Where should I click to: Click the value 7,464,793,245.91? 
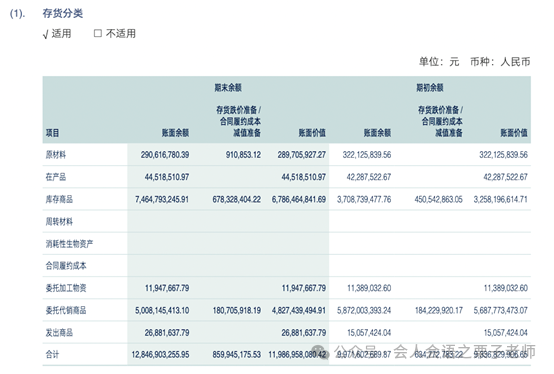coord(162,199)
